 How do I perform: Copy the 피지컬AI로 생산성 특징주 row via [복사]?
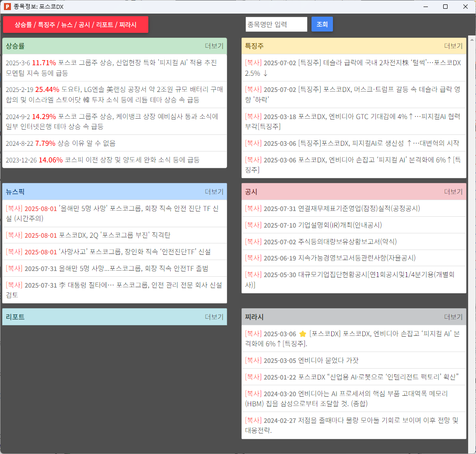(x=253, y=143)
